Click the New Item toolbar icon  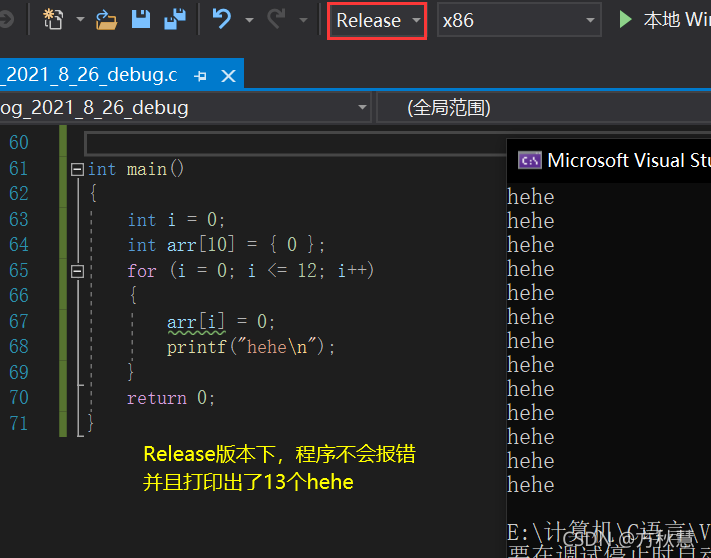(54, 19)
